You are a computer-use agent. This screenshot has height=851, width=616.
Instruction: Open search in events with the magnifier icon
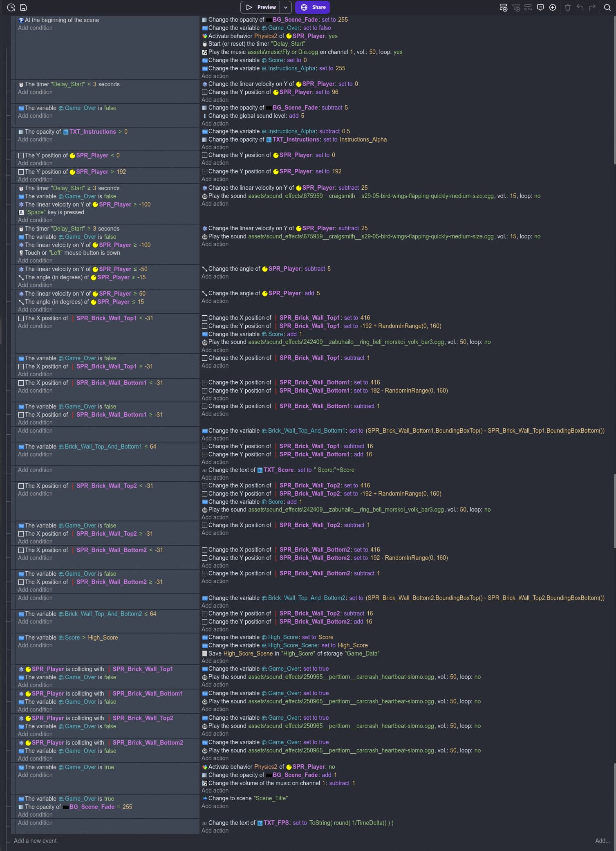pos(607,7)
